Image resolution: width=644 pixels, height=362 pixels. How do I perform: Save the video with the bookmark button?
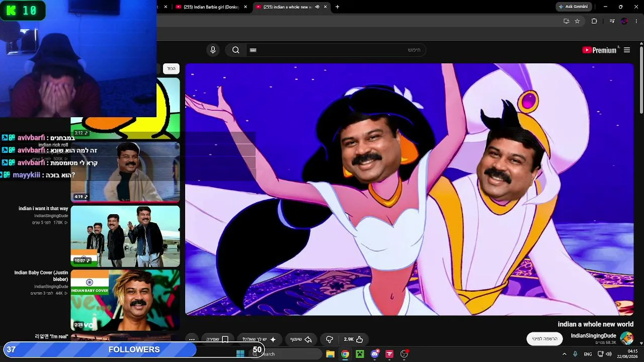(218, 339)
